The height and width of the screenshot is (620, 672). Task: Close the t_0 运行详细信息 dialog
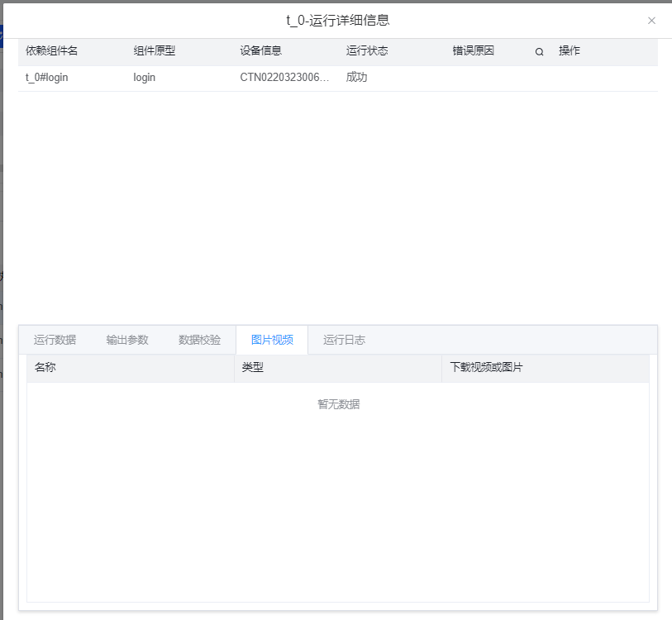point(651,21)
